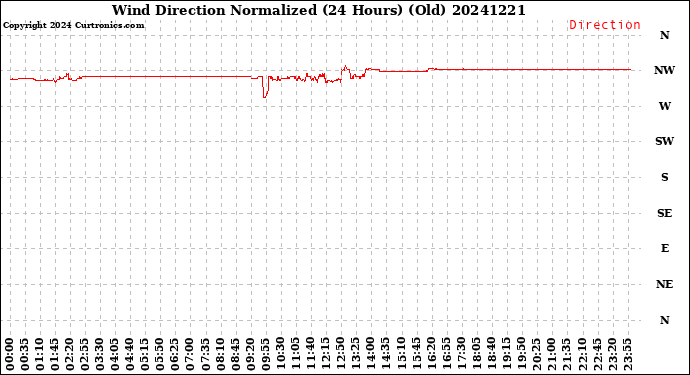Viewport: 690px width, 375px height.
Task: Click the '13:25' time label
Action: (x=356, y=354)
